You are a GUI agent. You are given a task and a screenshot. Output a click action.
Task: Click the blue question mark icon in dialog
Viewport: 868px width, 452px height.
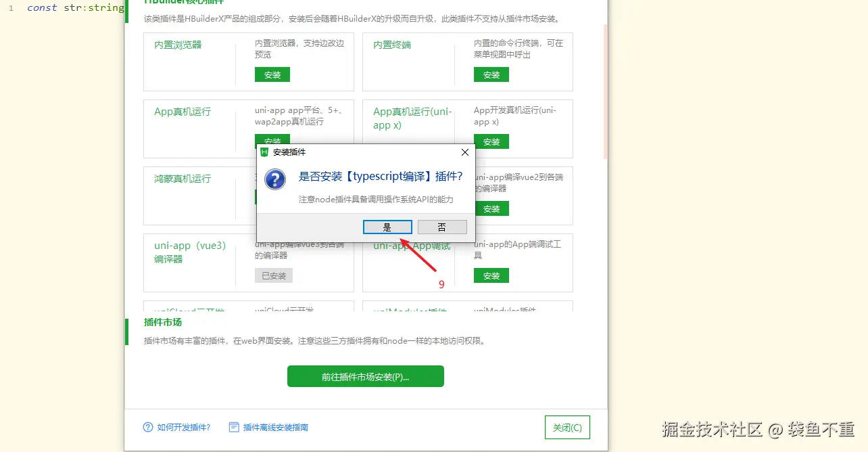[274, 179]
